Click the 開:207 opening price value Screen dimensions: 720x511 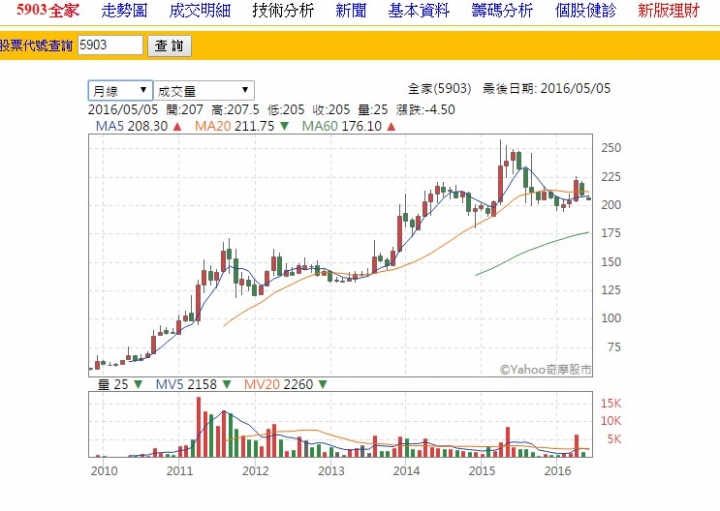click(185, 110)
